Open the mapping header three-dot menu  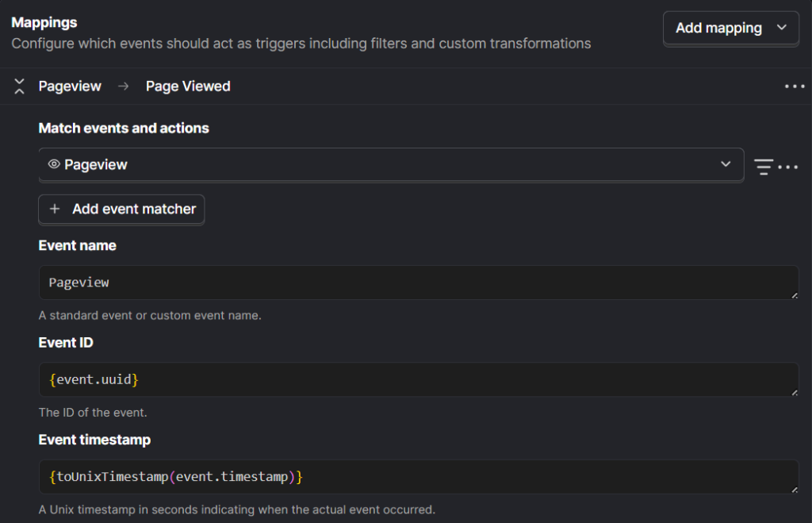pyautogui.click(x=794, y=87)
